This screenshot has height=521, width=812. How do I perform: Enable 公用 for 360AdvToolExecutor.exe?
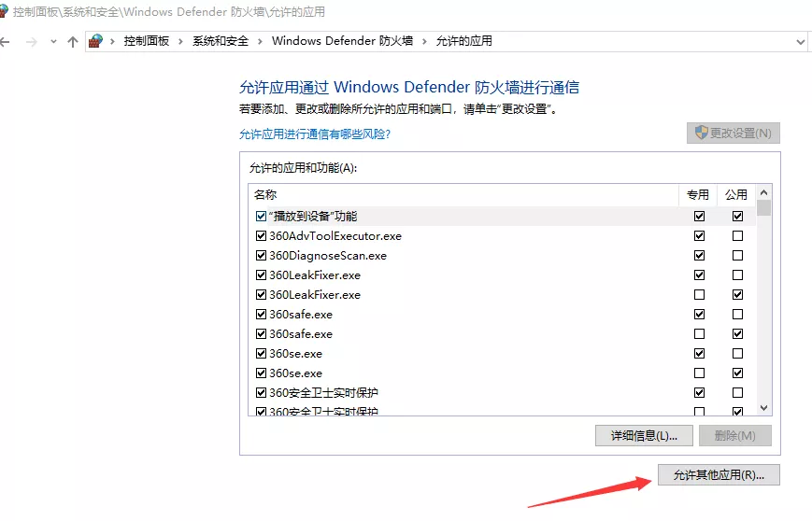coord(737,236)
